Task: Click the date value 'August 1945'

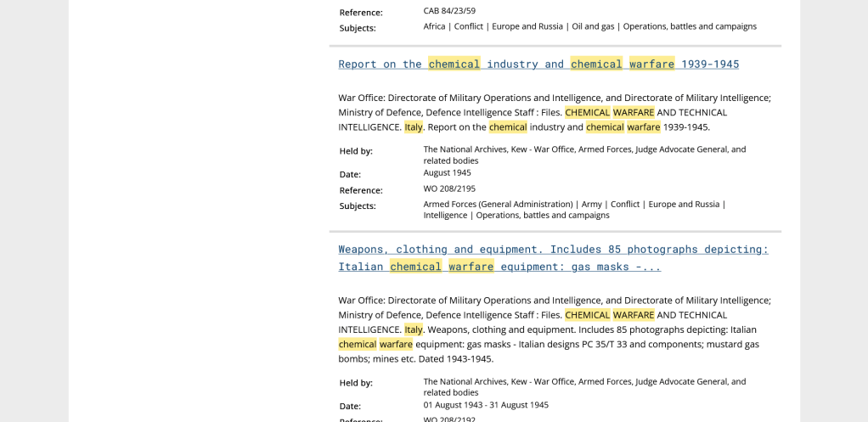Action: click(x=447, y=172)
